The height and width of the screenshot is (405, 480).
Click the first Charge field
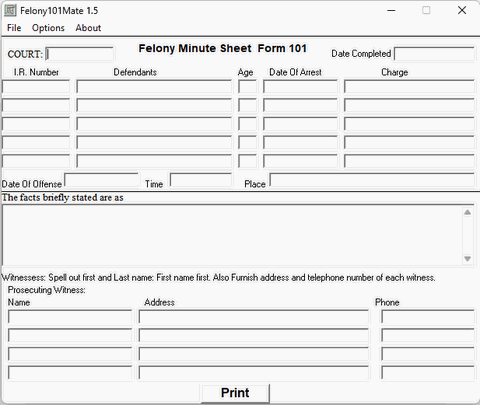point(409,86)
